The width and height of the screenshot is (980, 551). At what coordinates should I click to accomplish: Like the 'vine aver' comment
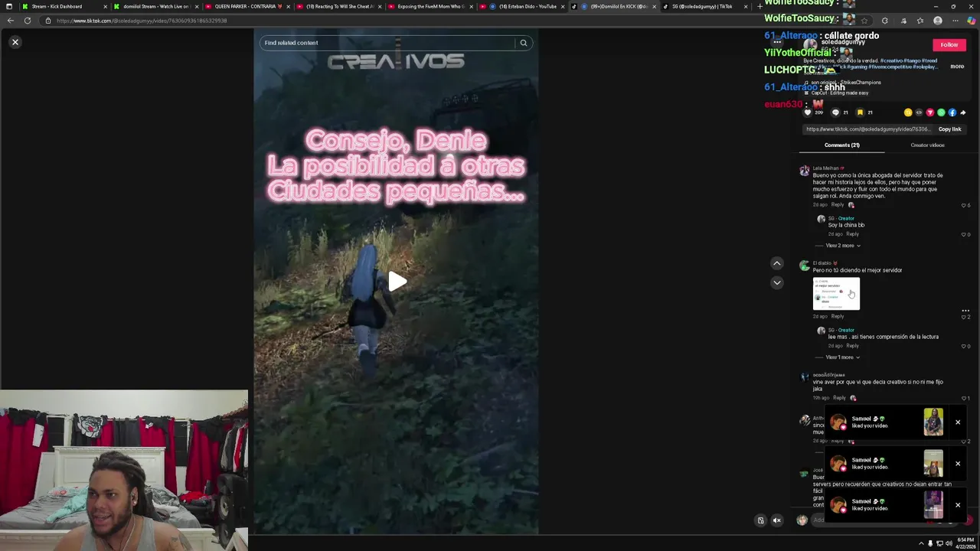[x=964, y=398]
